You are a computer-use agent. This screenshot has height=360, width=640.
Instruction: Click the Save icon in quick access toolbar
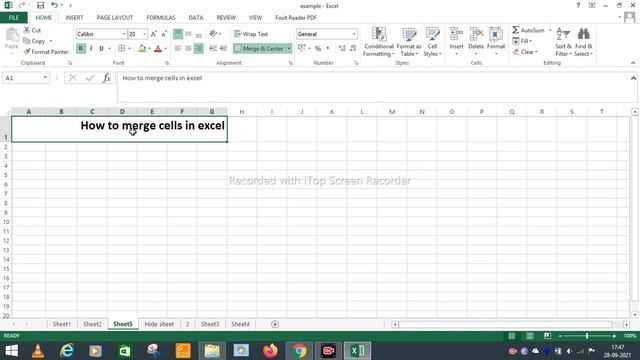(40, 5)
